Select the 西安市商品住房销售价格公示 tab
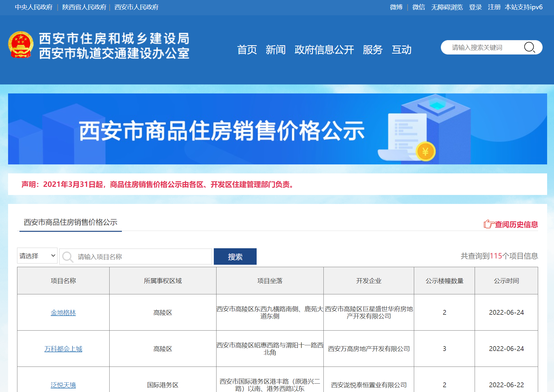Image resolution: width=554 pixels, height=392 pixels. (70, 222)
